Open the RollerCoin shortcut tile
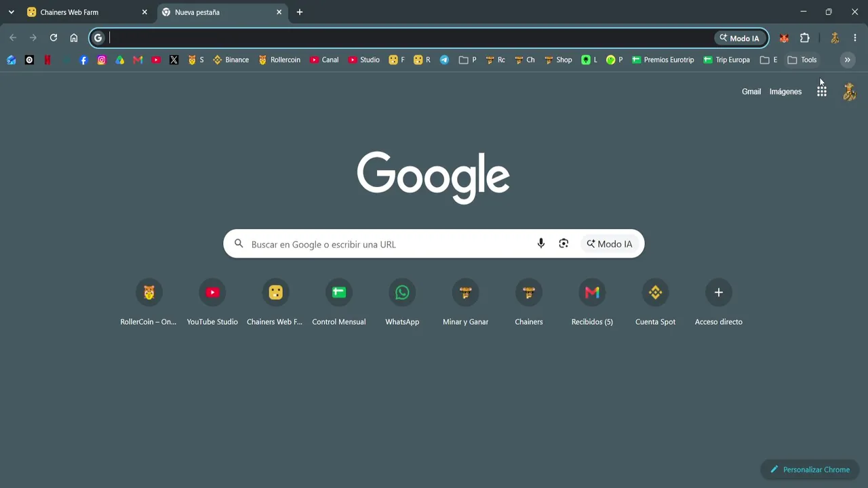Screen dimensions: 868x488 coord(149,302)
